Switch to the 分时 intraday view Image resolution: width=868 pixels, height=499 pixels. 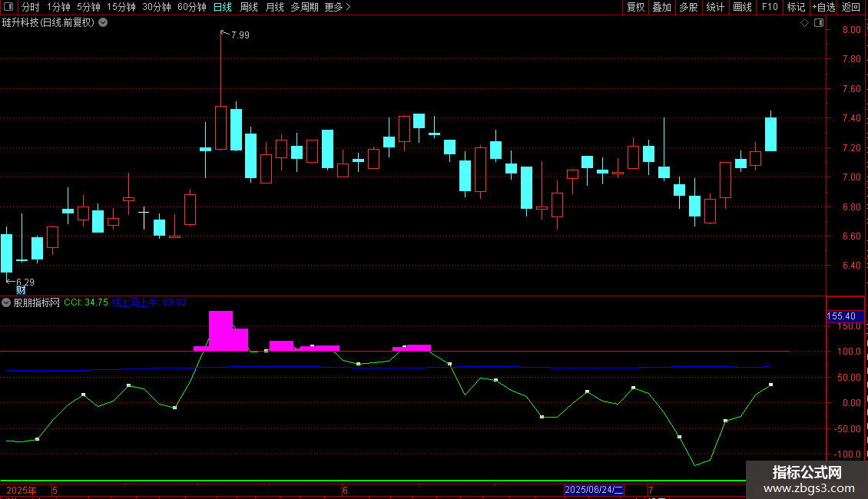pos(31,7)
